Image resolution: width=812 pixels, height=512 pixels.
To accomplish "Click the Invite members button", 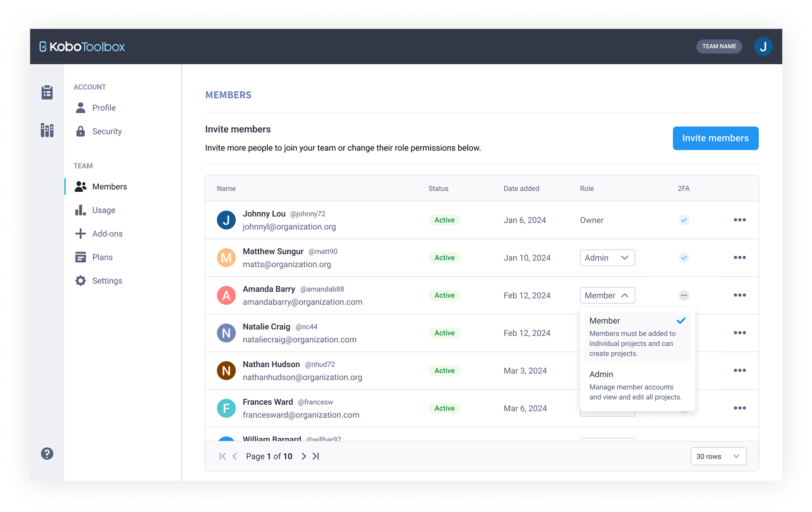I will [715, 138].
